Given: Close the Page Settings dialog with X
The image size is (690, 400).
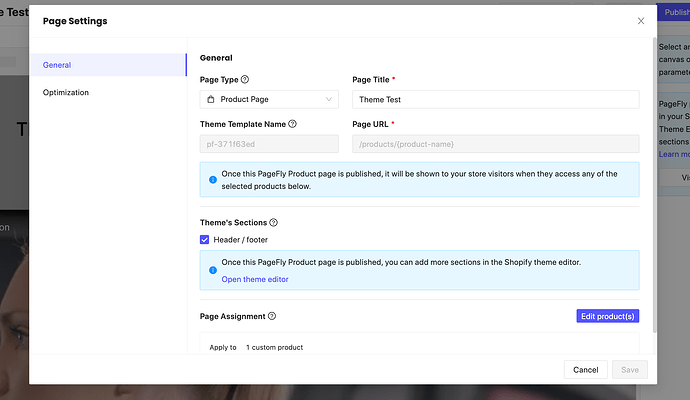Looking at the screenshot, I should coord(641,21).
